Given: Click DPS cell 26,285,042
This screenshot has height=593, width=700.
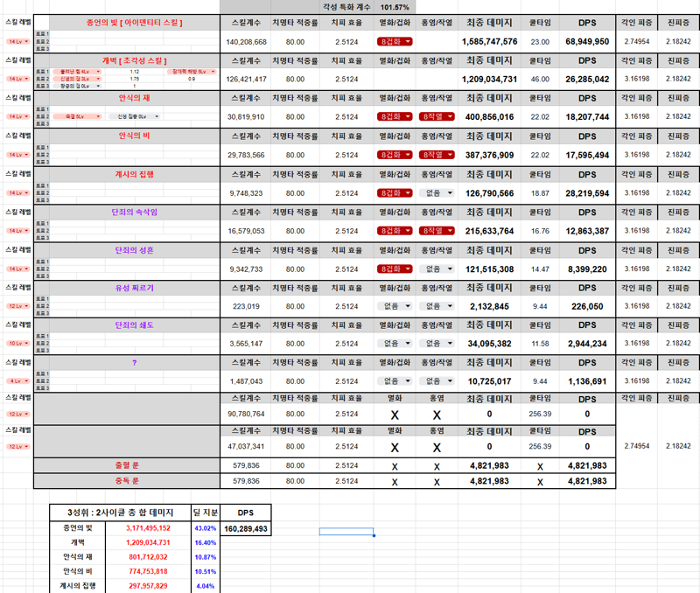Looking at the screenshot, I should pos(587,79).
